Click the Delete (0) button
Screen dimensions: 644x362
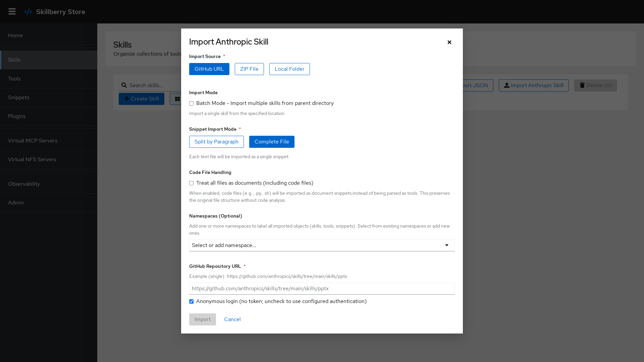596,85
